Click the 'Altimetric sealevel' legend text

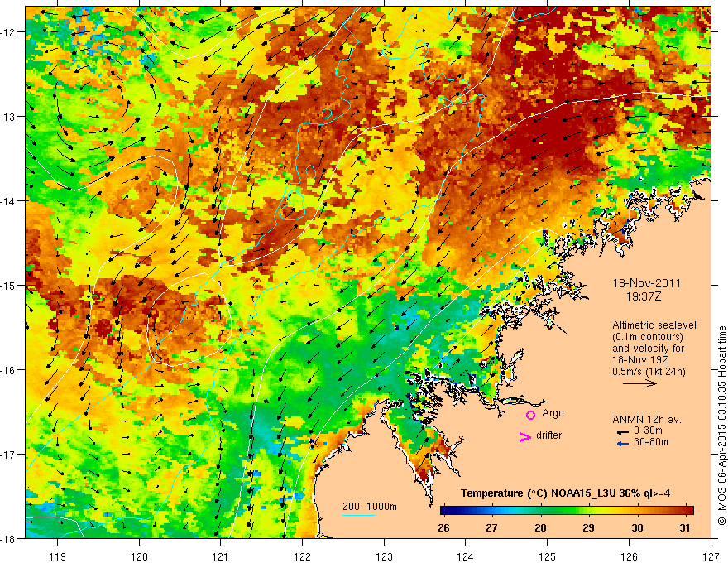point(654,325)
